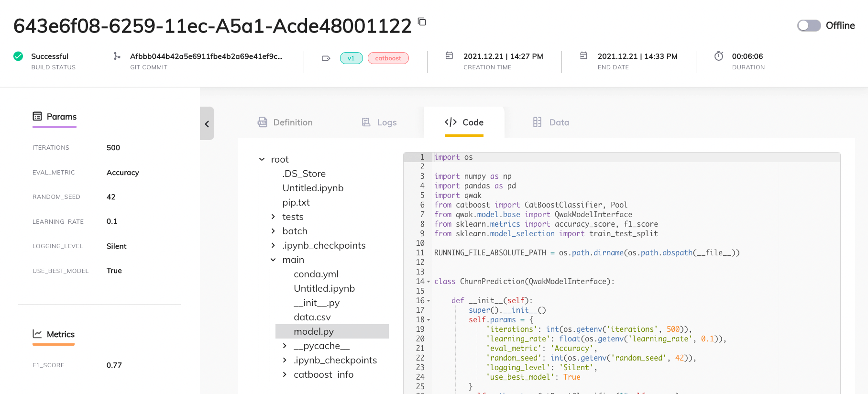Screen dimensions: 868x394
Task: Fold the self.params dict at line 18
Action: (x=429, y=320)
